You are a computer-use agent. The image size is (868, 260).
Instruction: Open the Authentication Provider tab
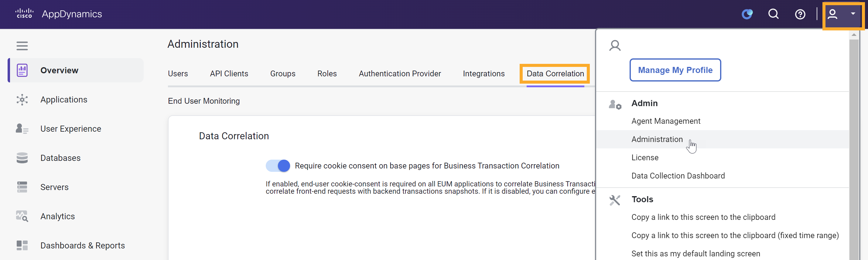coord(400,74)
